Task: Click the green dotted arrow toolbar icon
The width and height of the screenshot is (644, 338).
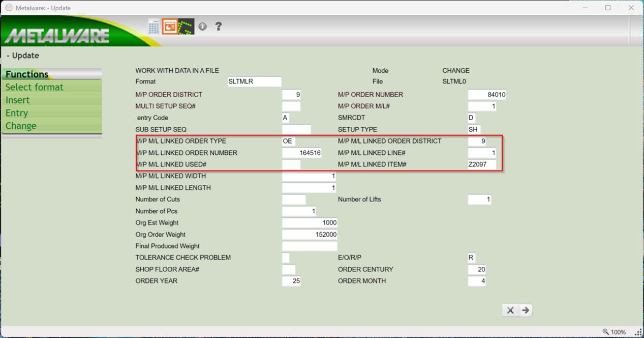Action: coord(186,26)
